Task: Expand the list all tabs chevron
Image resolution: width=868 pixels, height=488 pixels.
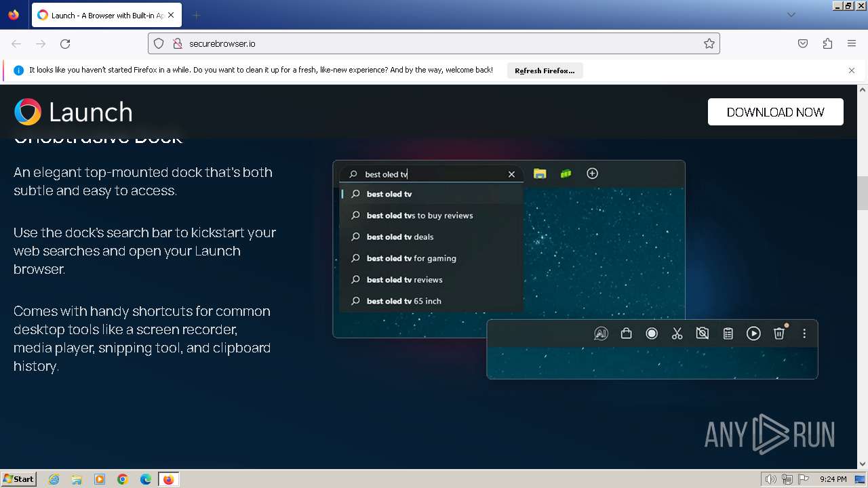Action: 791,15
